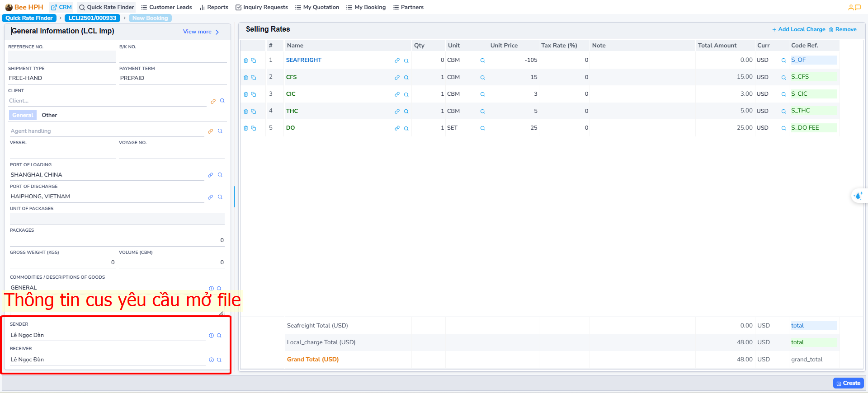Viewport: 868px width, 393px height.
Task: Open unit lookup for CIC row
Action: coord(482,94)
